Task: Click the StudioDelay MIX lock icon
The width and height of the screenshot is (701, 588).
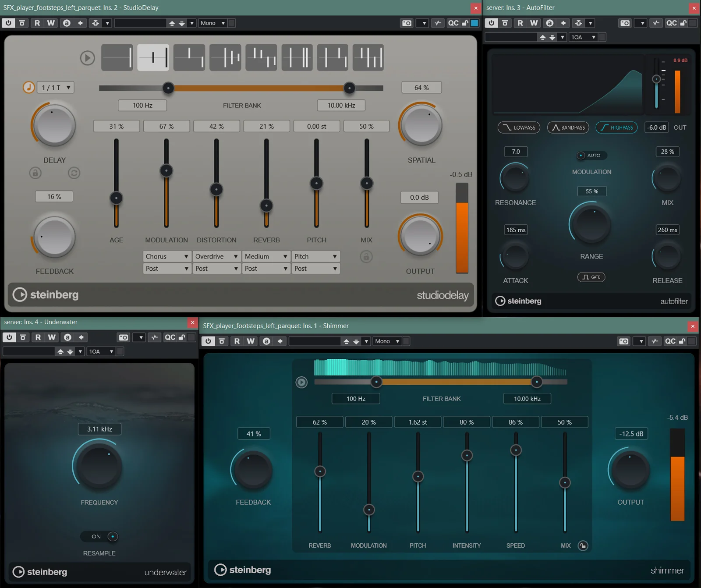Action: (366, 256)
